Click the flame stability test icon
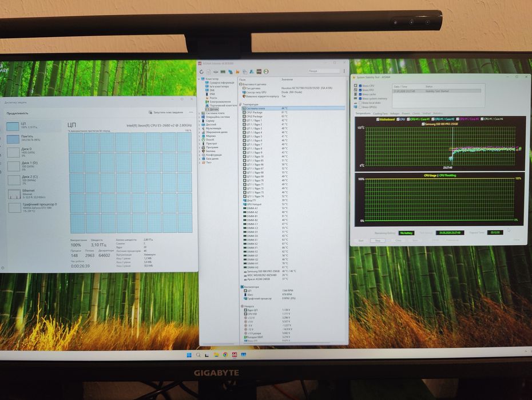Image resolution: width=532 pixels, height=400 pixels. (x=237, y=72)
